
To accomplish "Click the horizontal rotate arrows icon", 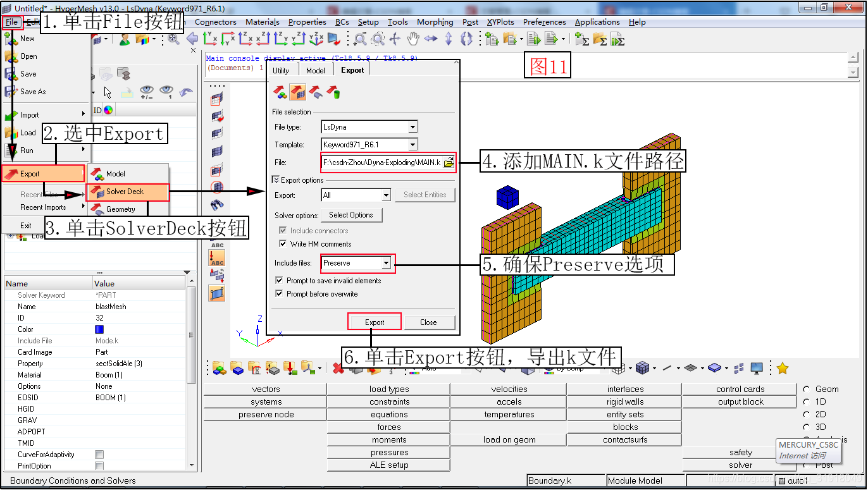I will pos(431,39).
